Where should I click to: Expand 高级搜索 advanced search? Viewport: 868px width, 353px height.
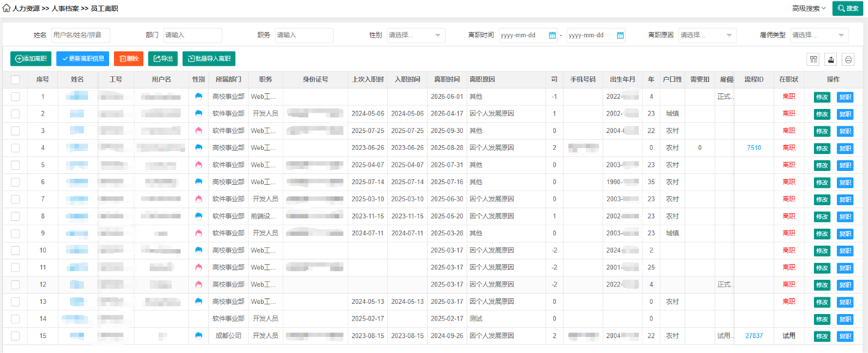809,9
